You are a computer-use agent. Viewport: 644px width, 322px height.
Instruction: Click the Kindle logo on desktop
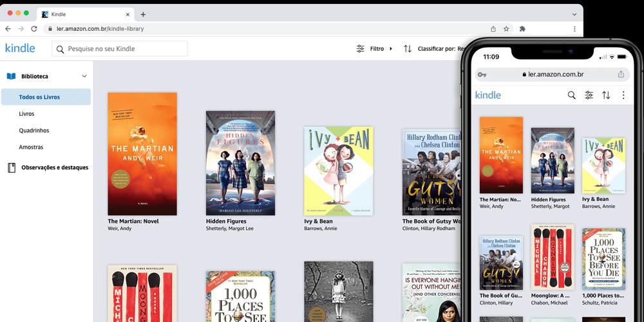point(20,48)
